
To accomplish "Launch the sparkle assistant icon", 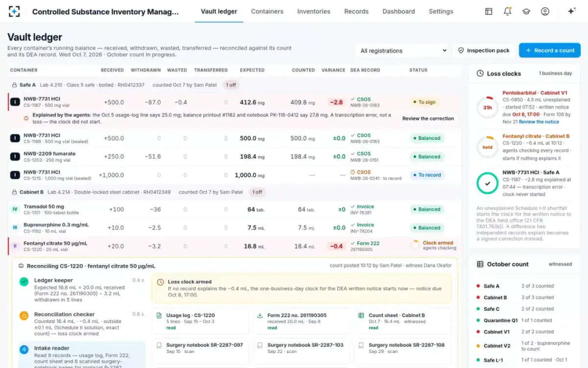I will pos(571,11).
